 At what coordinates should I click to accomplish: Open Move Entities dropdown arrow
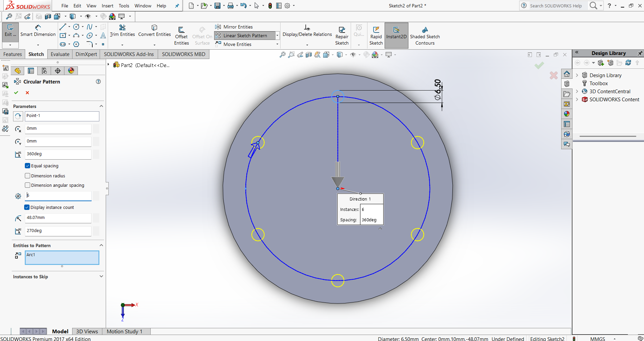(x=277, y=44)
